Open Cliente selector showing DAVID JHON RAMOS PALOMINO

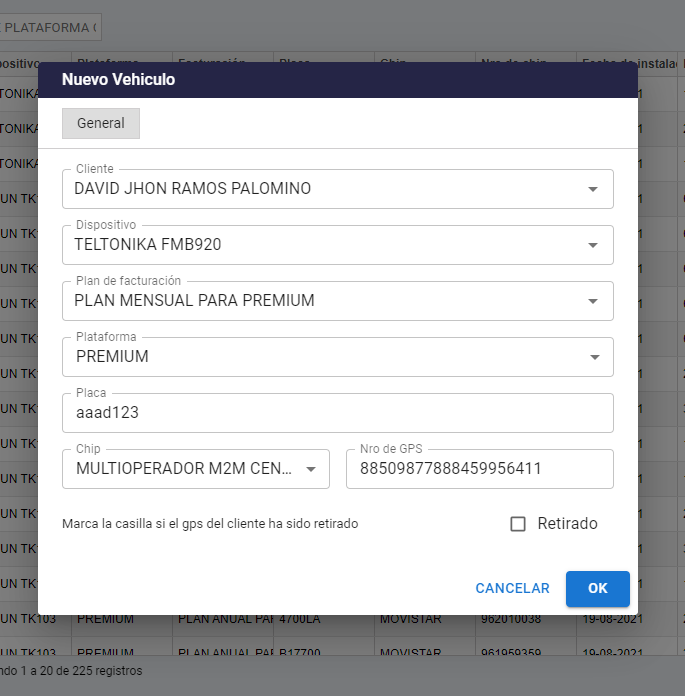(x=320, y=189)
